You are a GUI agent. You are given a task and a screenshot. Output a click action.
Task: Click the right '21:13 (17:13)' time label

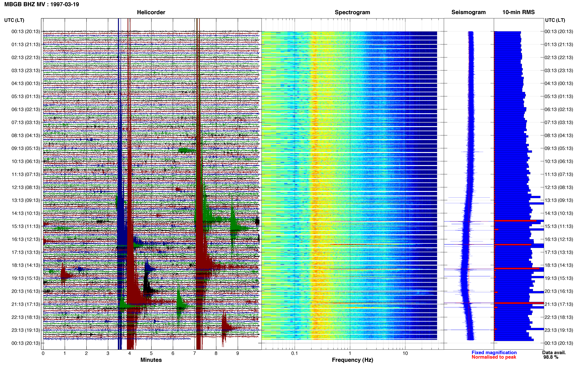click(x=559, y=304)
